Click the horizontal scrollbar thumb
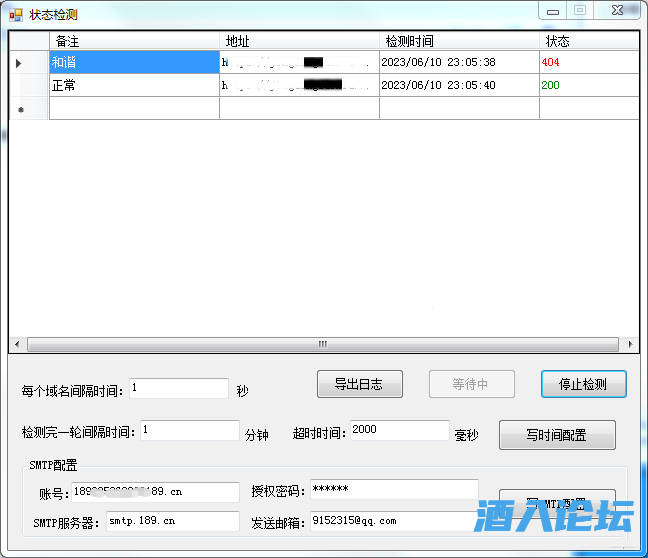 tap(323, 344)
